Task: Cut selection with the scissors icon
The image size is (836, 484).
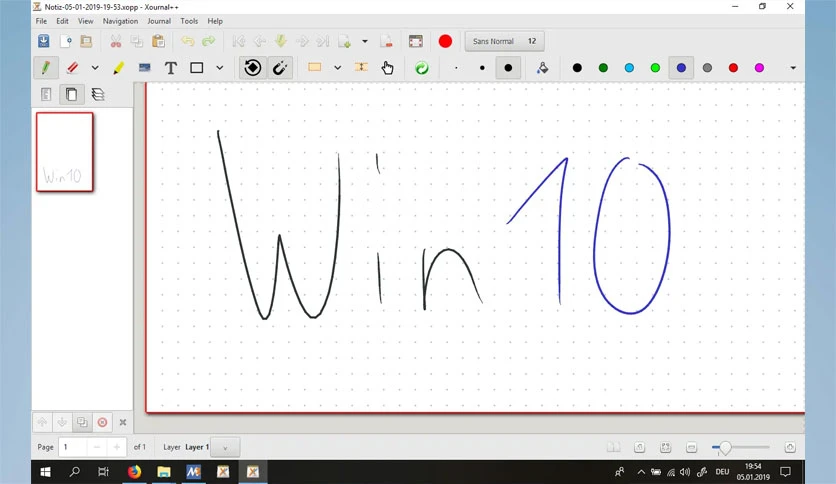Action: click(x=116, y=41)
